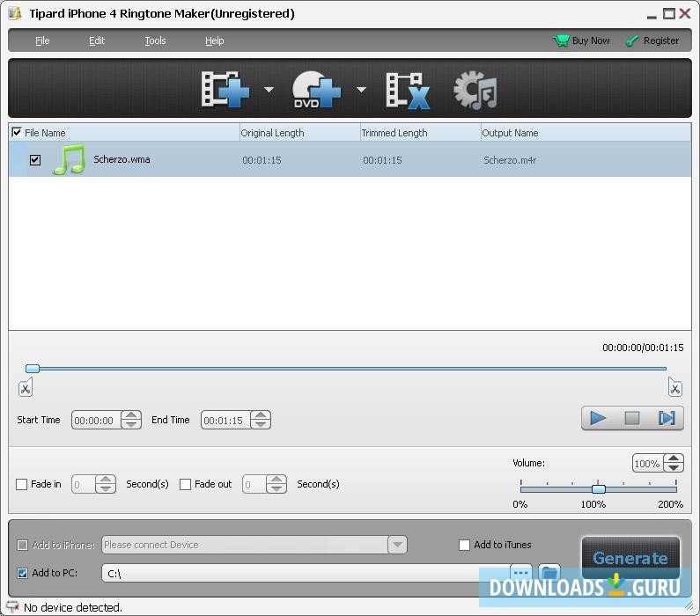Click the Generate button
The width and height of the screenshot is (700, 616).
click(630, 558)
